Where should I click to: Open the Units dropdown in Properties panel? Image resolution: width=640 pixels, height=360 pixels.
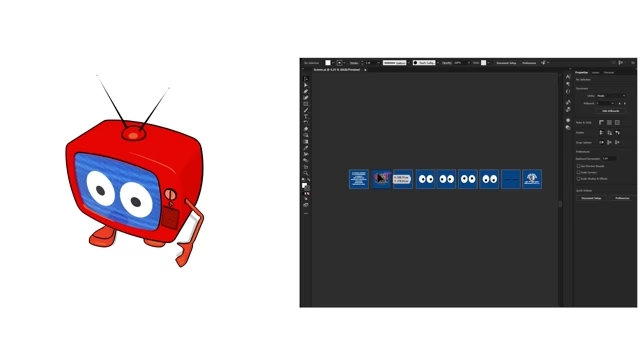tap(611, 96)
